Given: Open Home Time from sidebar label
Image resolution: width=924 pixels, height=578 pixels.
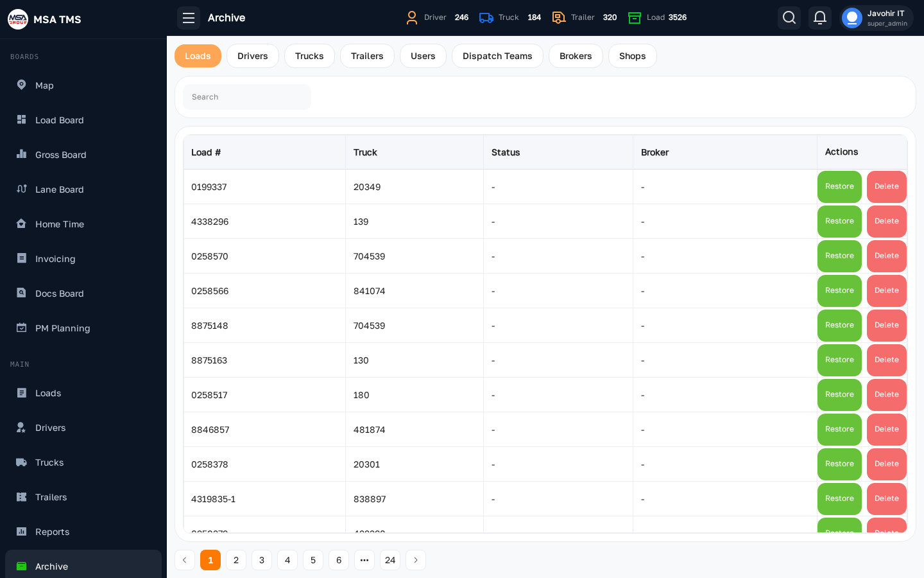Looking at the screenshot, I should click(60, 224).
